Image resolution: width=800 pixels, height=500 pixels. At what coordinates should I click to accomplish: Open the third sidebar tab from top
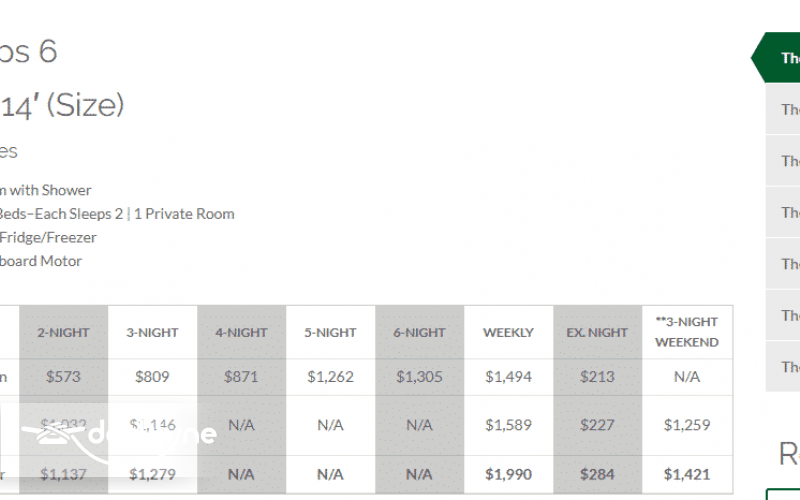pos(783,161)
